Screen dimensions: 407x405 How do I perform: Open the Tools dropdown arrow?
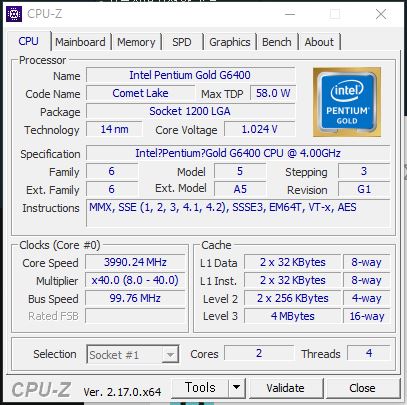point(237,388)
